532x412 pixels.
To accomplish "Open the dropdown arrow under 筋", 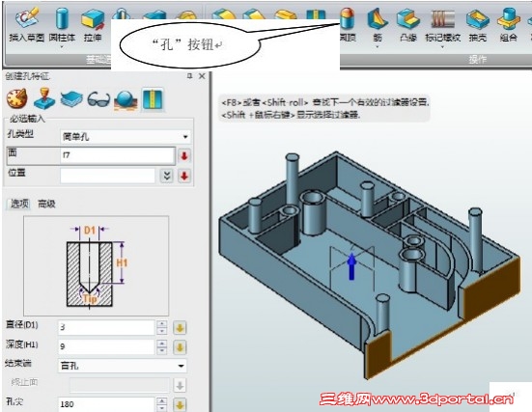I will pyautogui.click(x=378, y=47).
